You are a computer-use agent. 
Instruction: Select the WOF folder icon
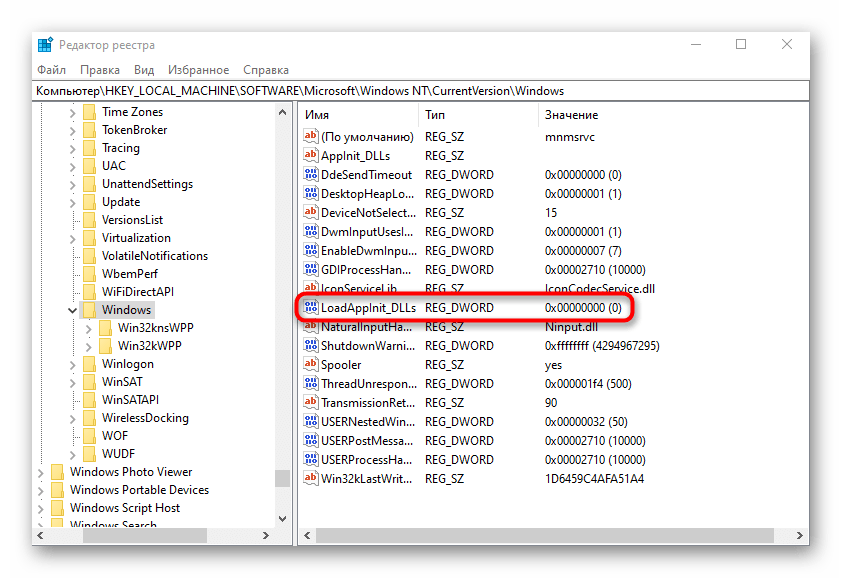click(x=90, y=436)
